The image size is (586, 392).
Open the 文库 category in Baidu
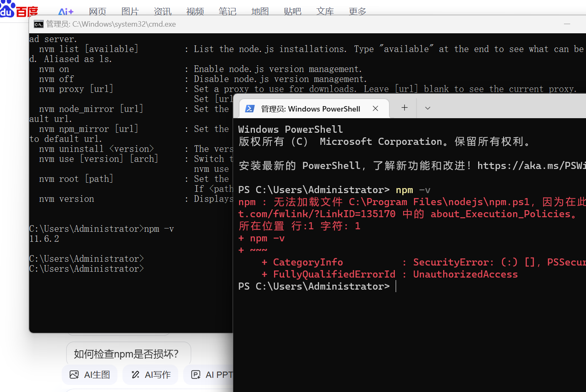pos(325,12)
